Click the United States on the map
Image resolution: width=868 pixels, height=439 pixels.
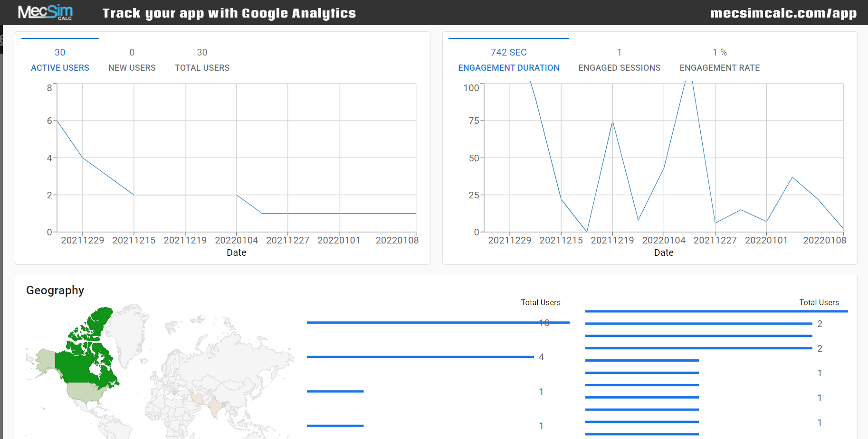tap(85, 393)
